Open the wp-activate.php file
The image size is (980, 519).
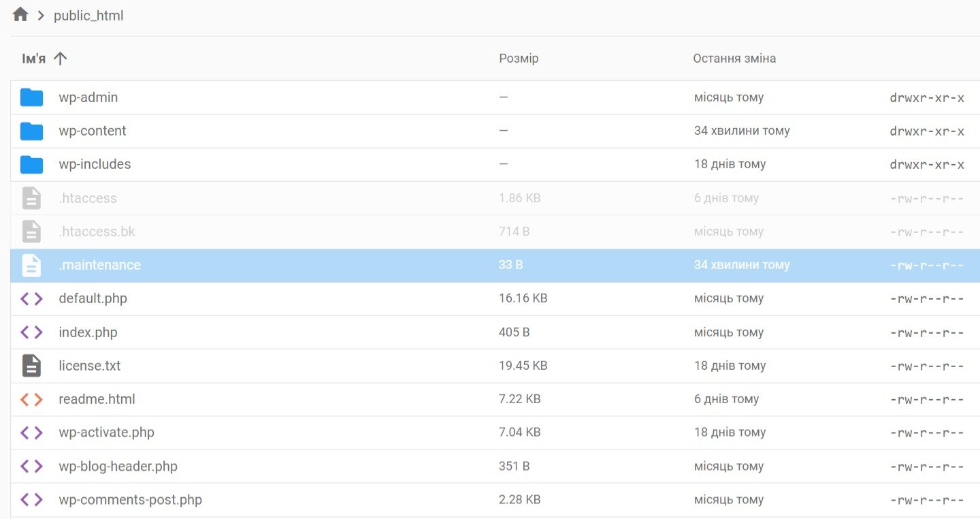tap(106, 432)
